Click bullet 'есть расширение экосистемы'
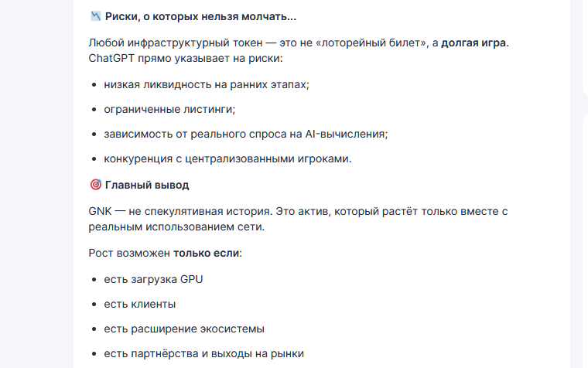Image resolution: width=588 pixels, height=368 pixels. tap(184, 329)
